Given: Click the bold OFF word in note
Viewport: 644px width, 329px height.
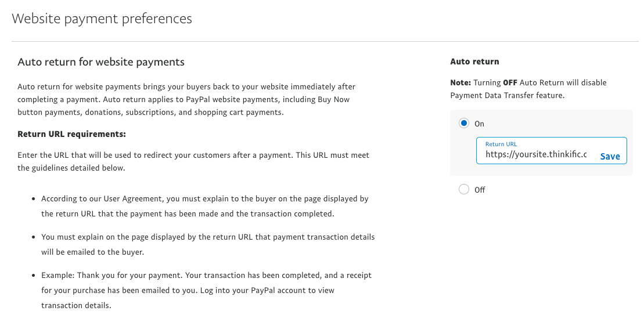Looking at the screenshot, I should [x=510, y=82].
